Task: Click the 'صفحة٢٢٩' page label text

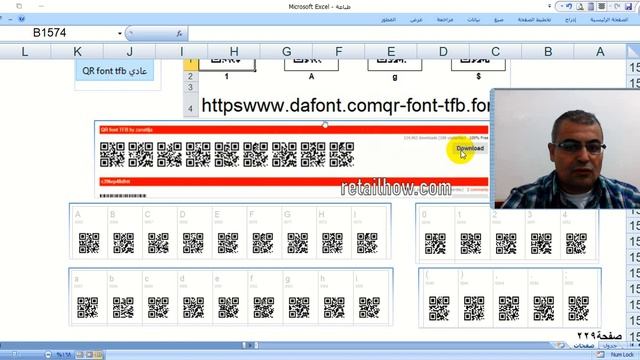Action: tap(600, 336)
